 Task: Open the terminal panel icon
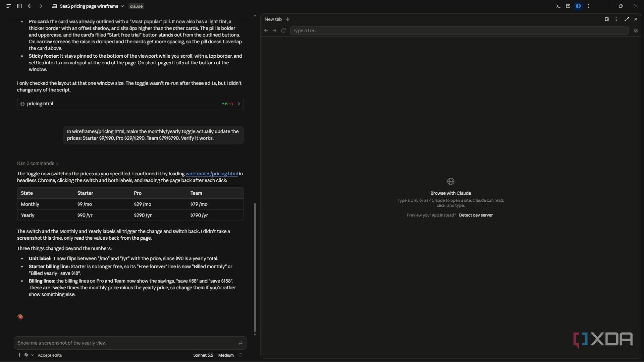[x=558, y=6]
